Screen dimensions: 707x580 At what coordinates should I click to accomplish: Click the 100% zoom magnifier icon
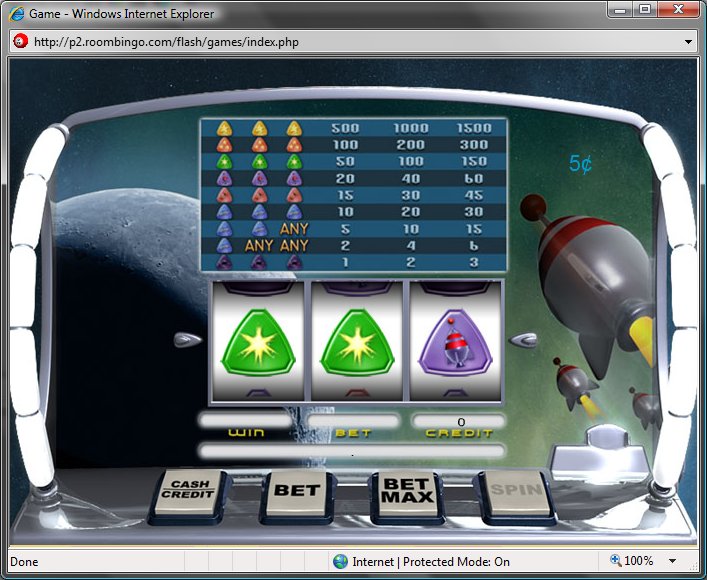(x=615, y=560)
